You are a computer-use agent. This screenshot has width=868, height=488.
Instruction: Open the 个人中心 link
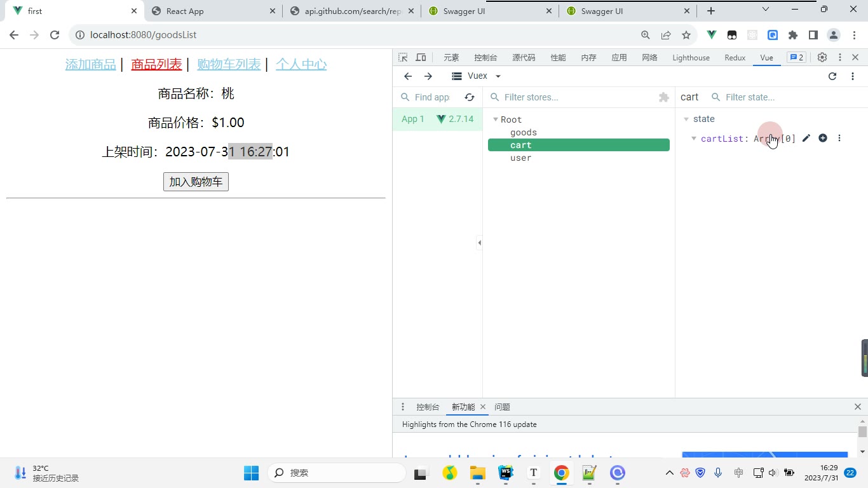(301, 64)
